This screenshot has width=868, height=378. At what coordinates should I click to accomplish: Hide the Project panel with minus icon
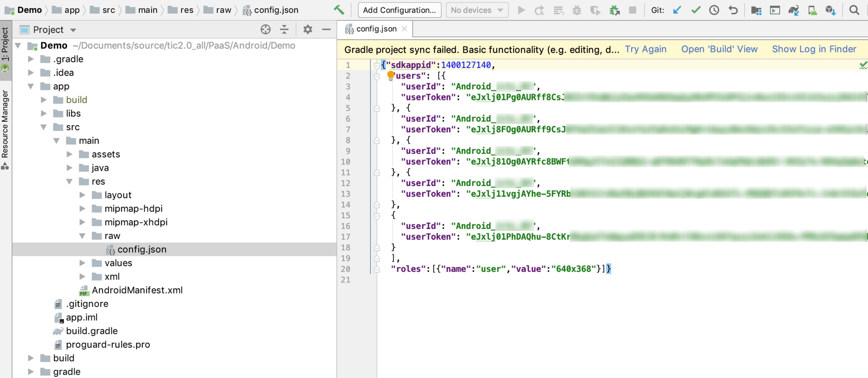click(326, 30)
